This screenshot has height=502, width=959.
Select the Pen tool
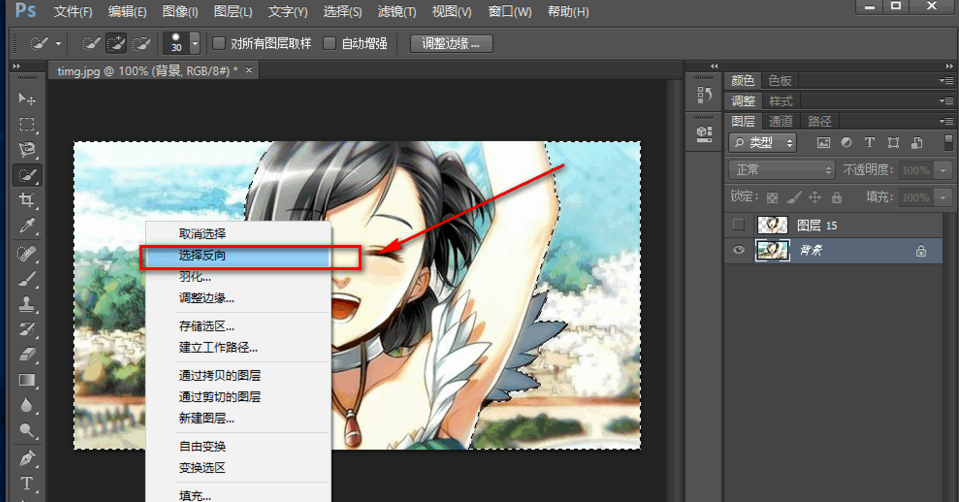[27, 458]
